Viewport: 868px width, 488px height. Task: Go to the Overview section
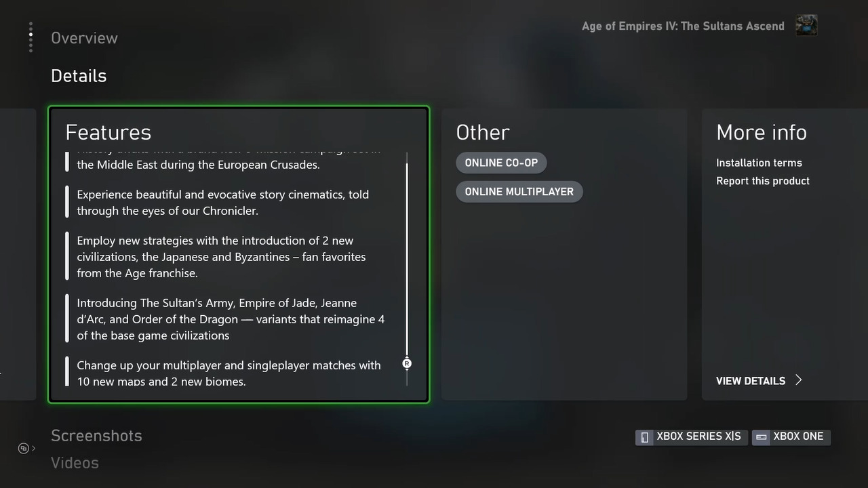tap(84, 38)
